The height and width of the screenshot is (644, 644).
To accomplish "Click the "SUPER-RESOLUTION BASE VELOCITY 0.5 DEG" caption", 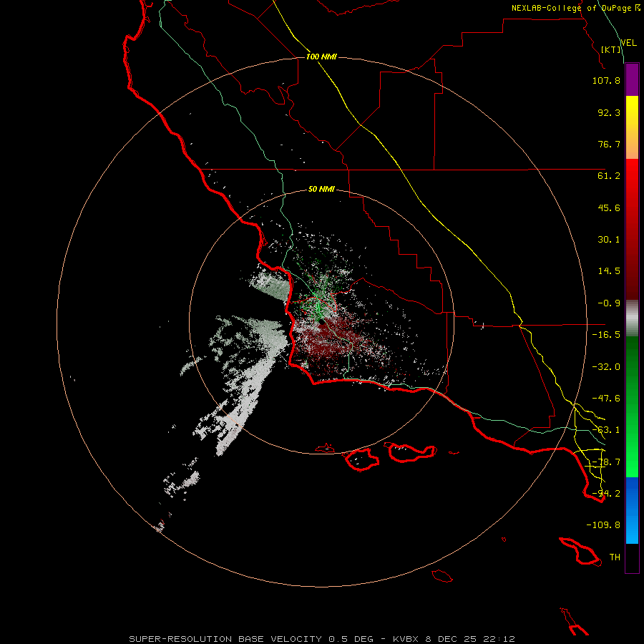I will click(251, 639).
